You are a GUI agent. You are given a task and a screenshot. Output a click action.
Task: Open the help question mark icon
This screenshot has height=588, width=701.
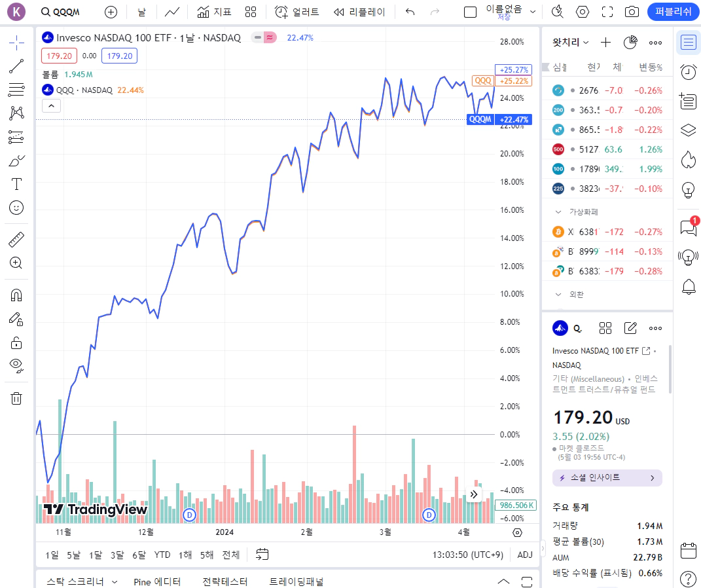coord(688,579)
